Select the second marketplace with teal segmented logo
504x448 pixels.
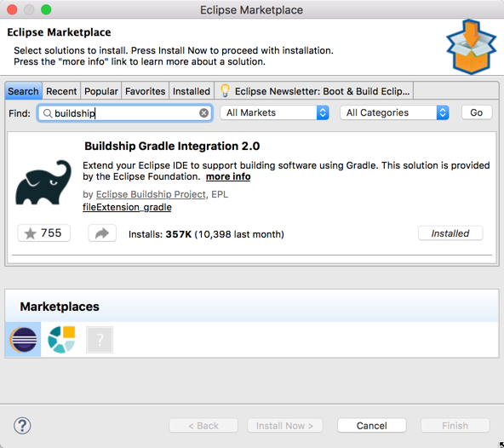pyautogui.click(x=61, y=340)
